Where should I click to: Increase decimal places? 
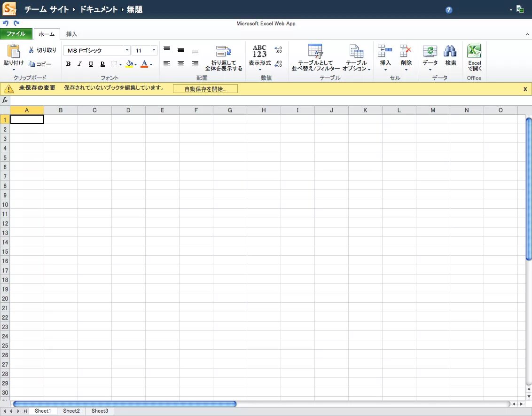pos(278,50)
